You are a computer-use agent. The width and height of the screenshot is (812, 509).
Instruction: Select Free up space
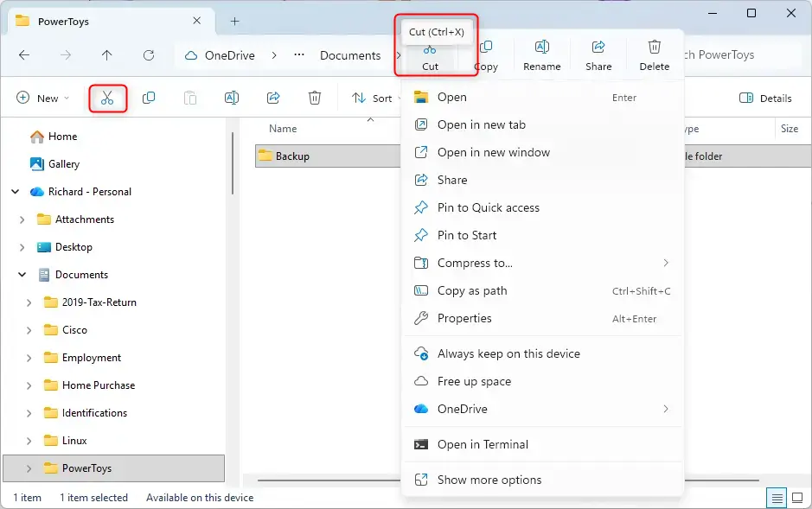click(x=542, y=382)
